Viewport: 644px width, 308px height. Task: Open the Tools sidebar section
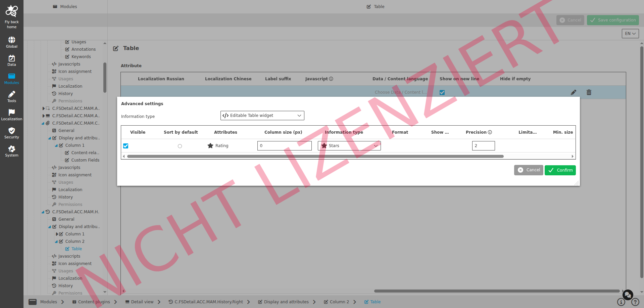[x=12, y=97]
